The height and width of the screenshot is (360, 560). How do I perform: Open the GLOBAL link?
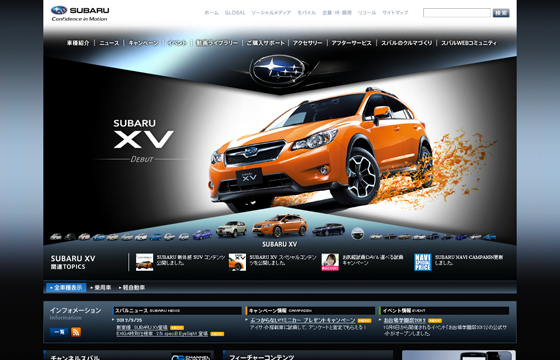coord(235,12)
